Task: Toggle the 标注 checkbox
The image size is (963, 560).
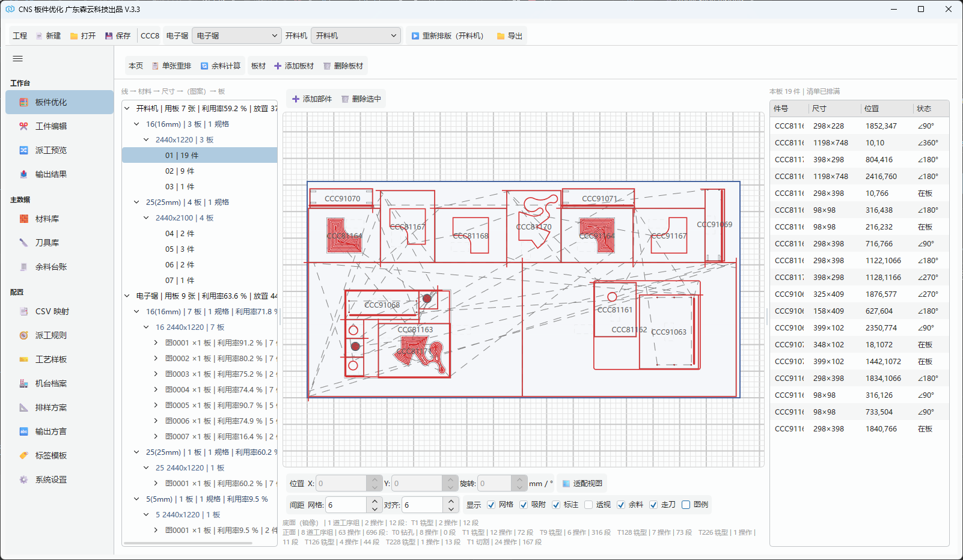Action: coord(556,505)
